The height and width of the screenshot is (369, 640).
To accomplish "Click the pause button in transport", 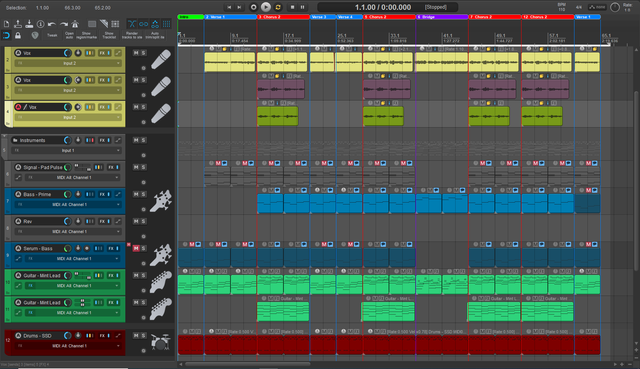I will click(302, 7).
